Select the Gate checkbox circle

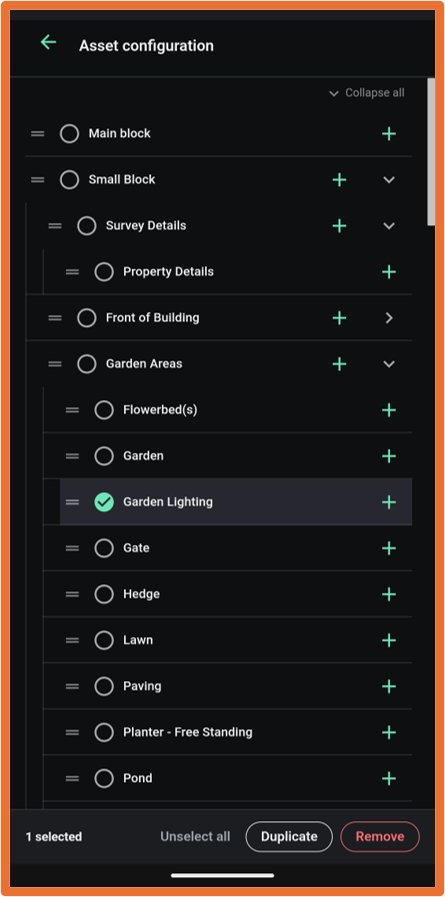tap(104, 548)
